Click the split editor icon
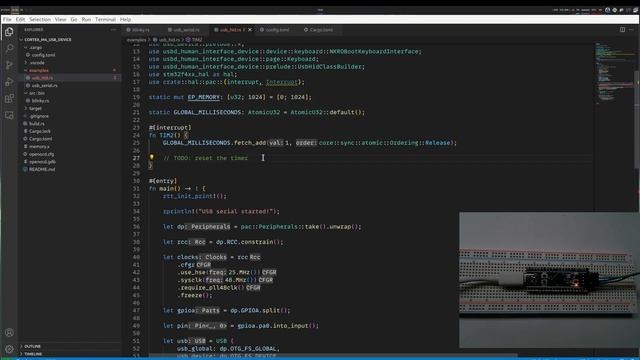Viewport: 640px width, 360px height. click(622, 30)
